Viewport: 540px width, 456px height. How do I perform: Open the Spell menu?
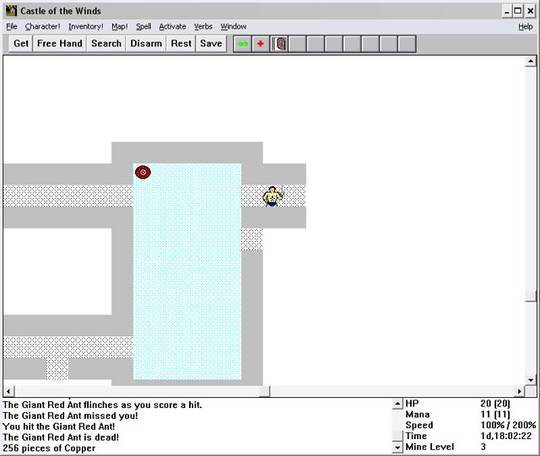(x=144, y=27)
